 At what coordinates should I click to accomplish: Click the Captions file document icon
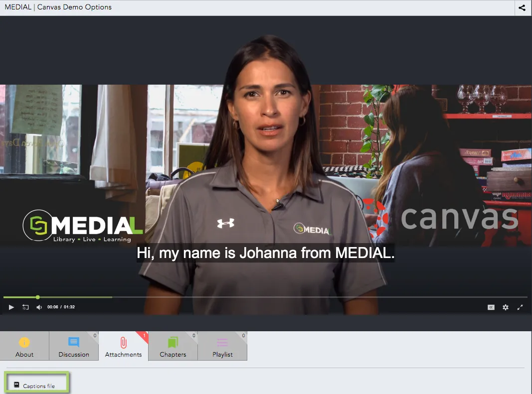pyautogui.click(x=16, y=385)
